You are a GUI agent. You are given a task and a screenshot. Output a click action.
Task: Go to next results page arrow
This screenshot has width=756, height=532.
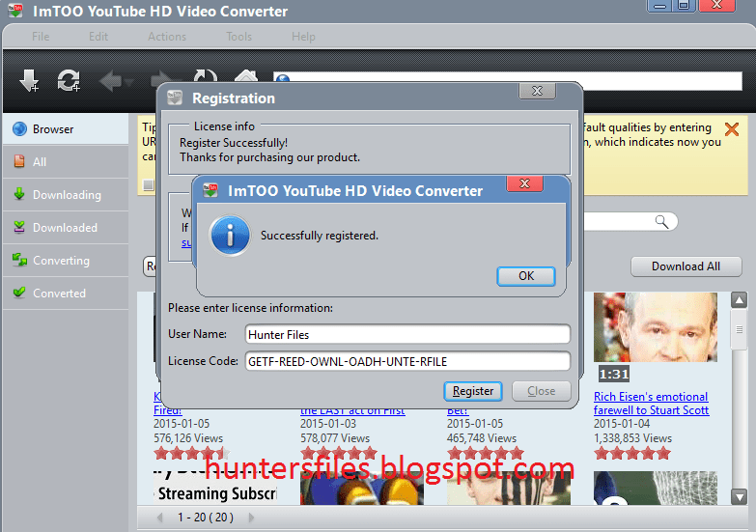point(251,518)
